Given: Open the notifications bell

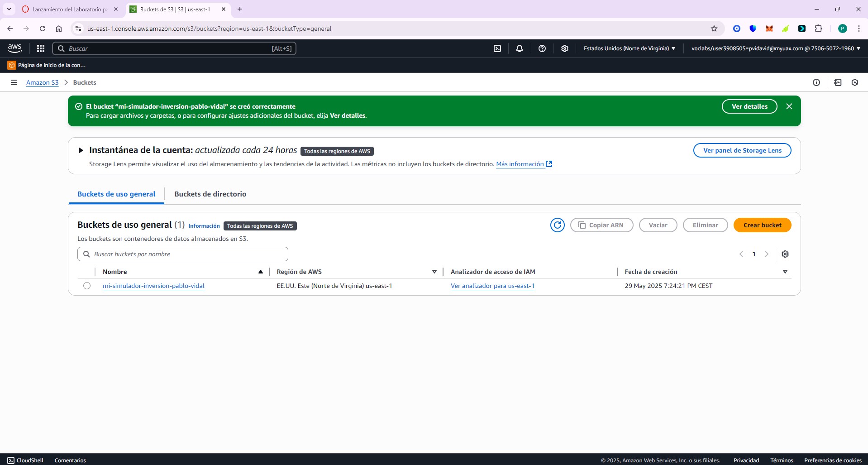Looking at the screenshot, I should [x=520, y=48].
